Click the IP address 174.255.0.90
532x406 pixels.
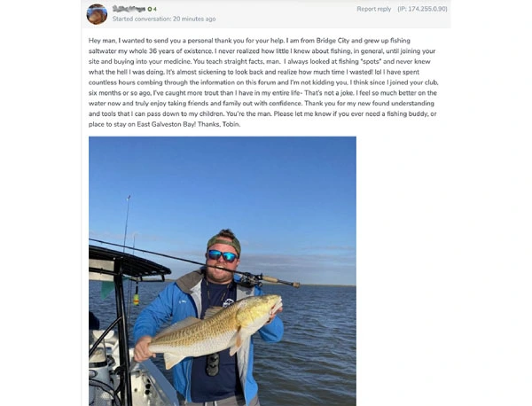coord(422,9)
